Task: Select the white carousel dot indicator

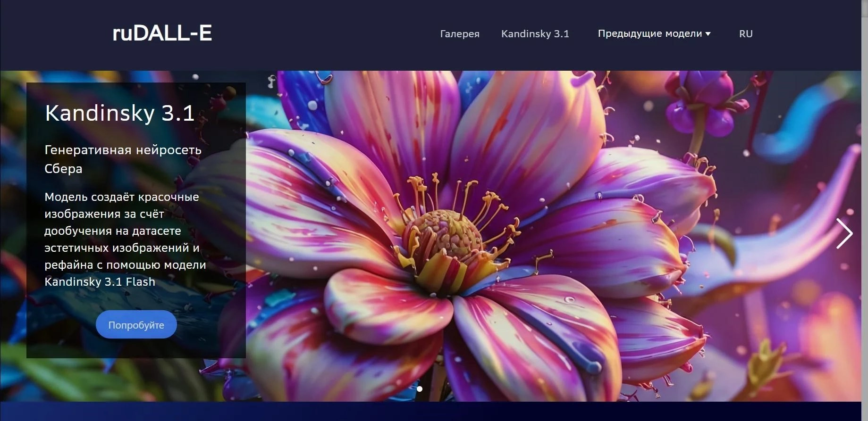Action: [x=420, y=389]
